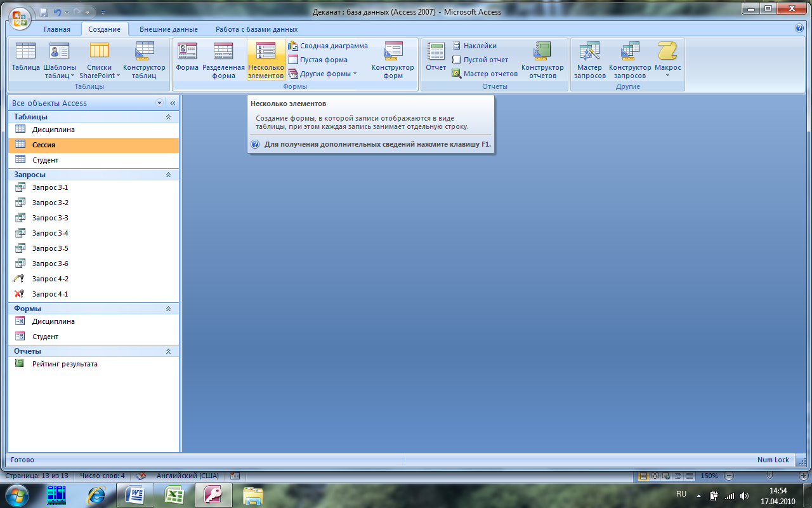Open Конструктор отчетов
The image size is (812, 508).
542,60
